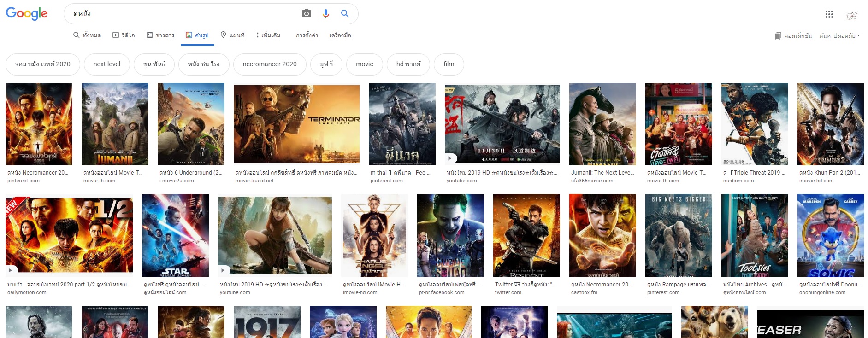Start voice search with microphone icon
Image resolution: width=868 pixels, height=338 pixels.
[326, 14]
